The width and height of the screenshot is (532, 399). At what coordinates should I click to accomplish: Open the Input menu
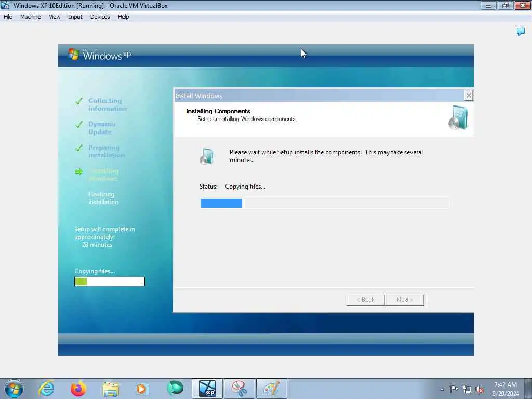pos(75,17)
